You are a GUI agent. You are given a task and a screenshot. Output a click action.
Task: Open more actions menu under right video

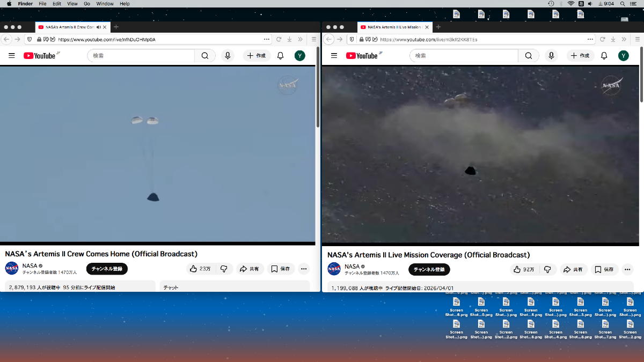[x=627, y=269]
